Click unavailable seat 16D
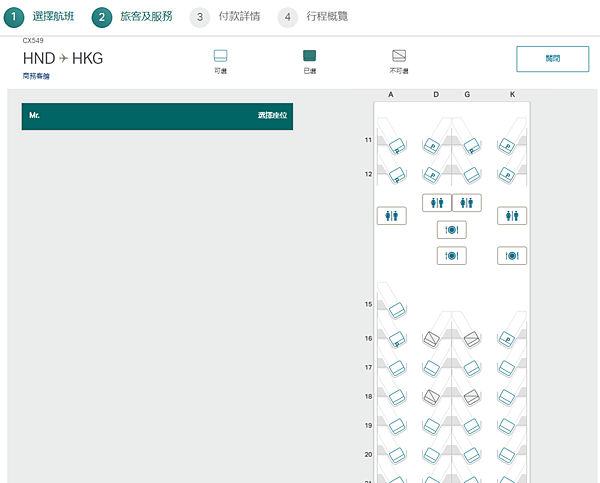Image resolution: width=600 pixels, height=483 pixels. pos(431,339)
